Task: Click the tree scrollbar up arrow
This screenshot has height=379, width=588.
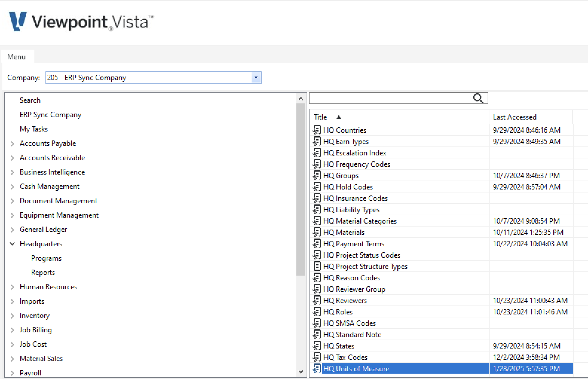Action: click(x=301, y=99)
